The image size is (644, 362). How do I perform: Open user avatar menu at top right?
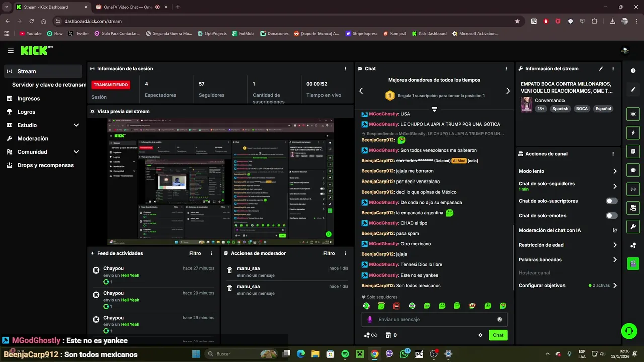[625, 51]
